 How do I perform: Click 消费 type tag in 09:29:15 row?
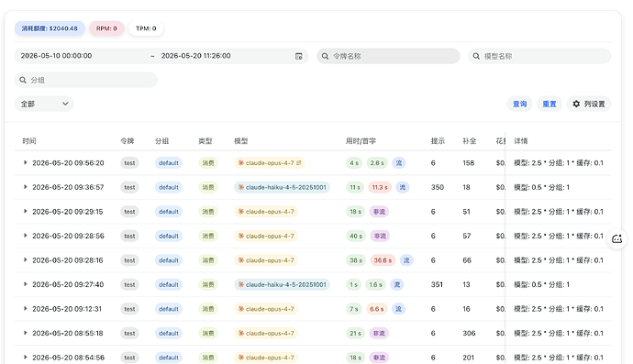pyautogui.click(x=208, y=212)
